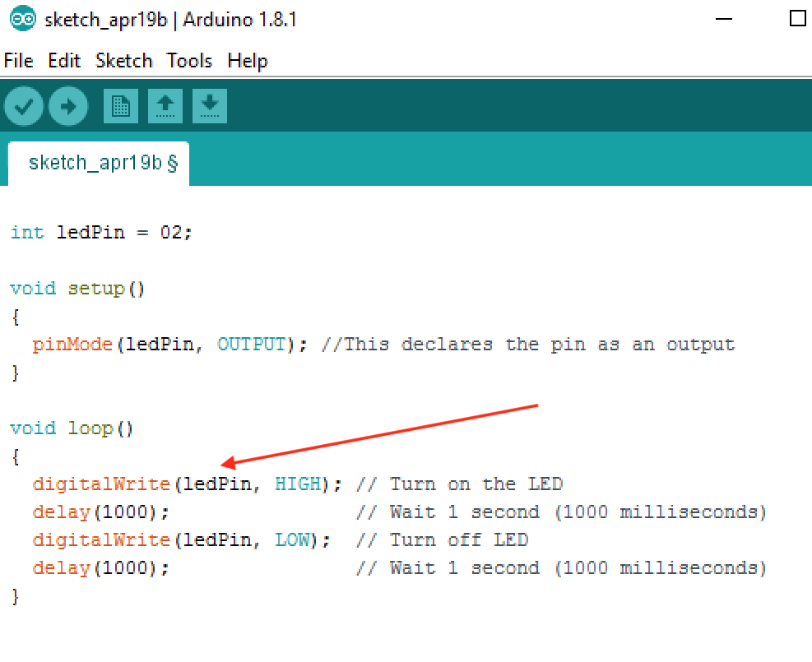Click the OUTPUT keyword in setup
Viewport: 812px width, 662px height.
pyautogui.click(x=252, y=345)
